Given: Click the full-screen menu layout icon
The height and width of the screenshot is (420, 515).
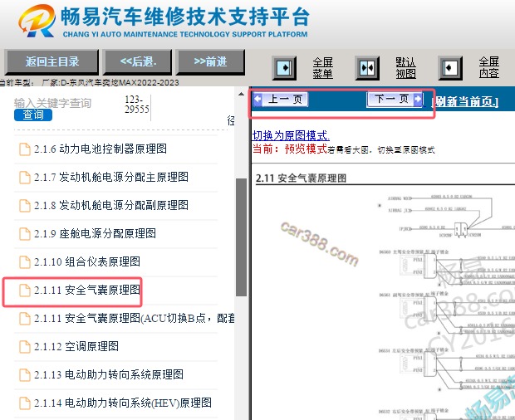Looking at the screenshot, I should click(284, 68).
